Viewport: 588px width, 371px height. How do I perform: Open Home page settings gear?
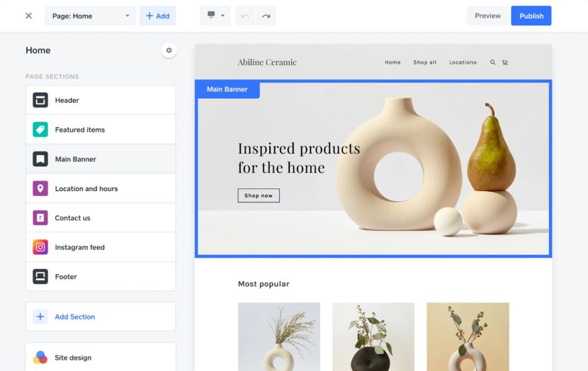169,50
